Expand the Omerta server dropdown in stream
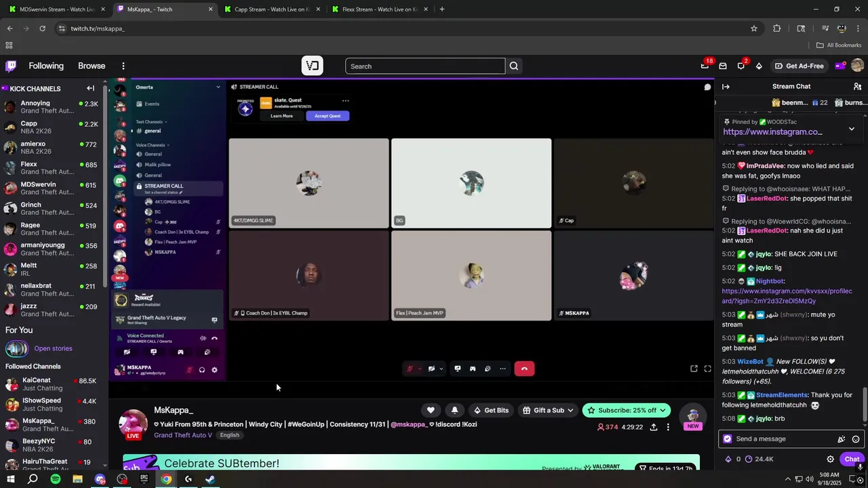 pyautogui.click(x=218, y=87)
